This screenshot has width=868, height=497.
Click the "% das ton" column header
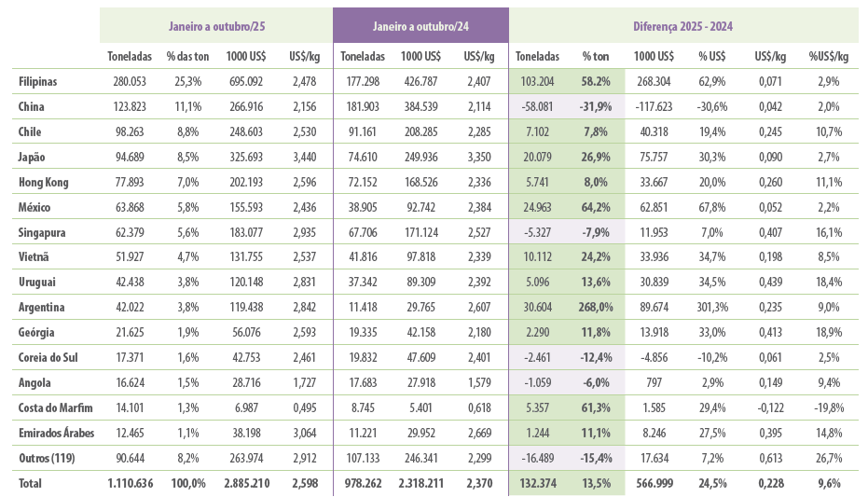click(187, 57)
